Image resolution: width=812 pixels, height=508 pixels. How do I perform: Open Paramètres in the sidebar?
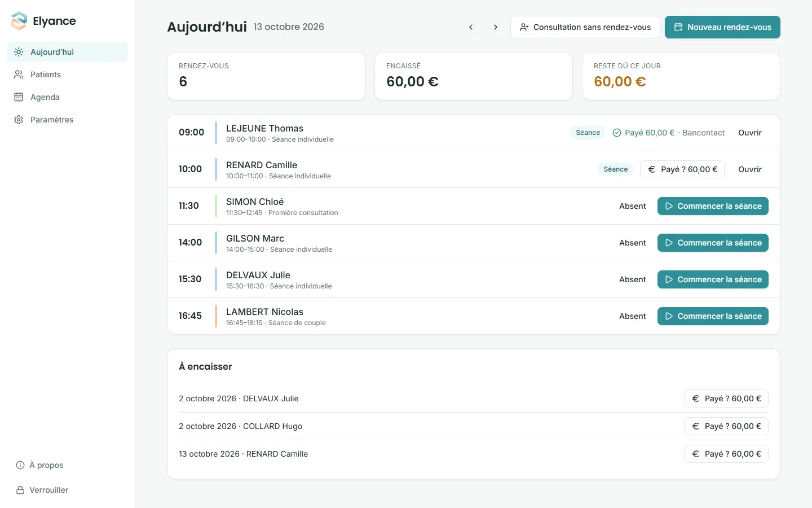pos(68,120)
